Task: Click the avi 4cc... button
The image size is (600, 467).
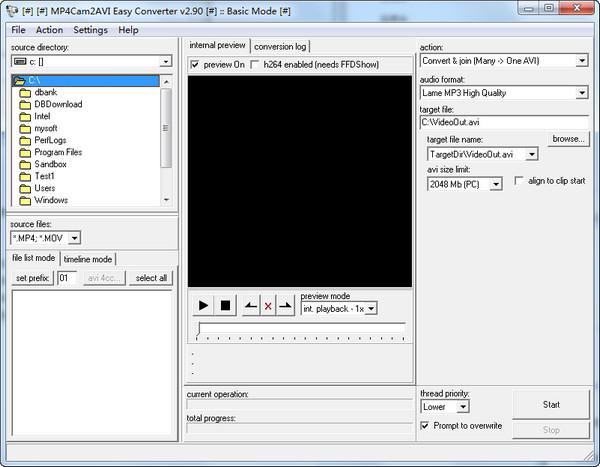Action: point(104,278)
